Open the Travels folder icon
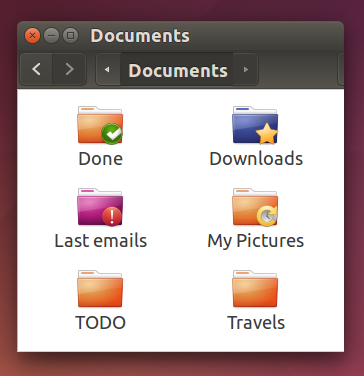The height and width of the screenshot is (376, 364). pos(255,289)
